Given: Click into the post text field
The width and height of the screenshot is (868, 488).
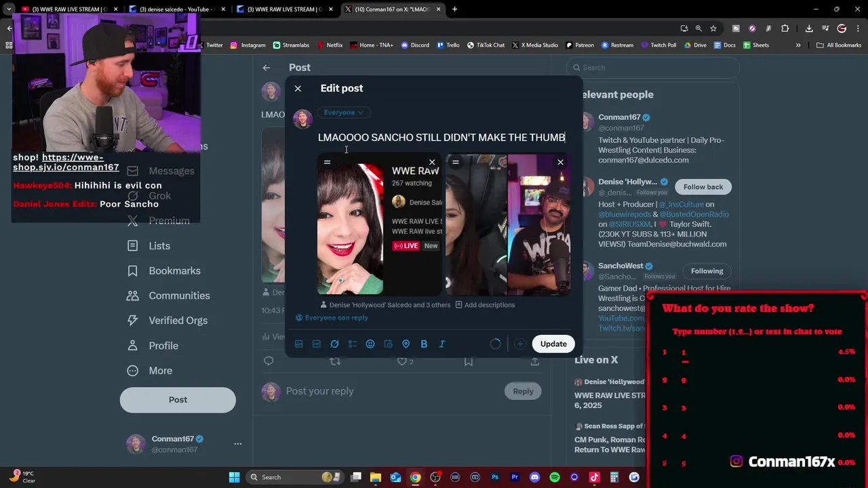Looking at the screenshot, I should click(441, 138).
